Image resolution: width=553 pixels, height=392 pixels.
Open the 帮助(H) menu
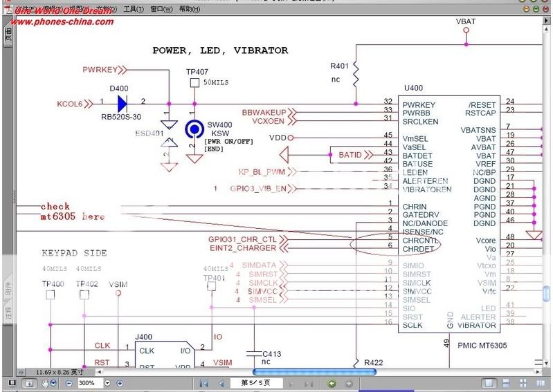pyautogui.click(x=190, y=9)
